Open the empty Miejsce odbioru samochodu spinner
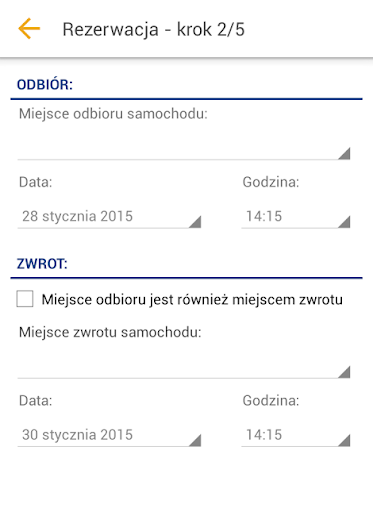Screen dimensions: 373x512 [x=184, y=145]
